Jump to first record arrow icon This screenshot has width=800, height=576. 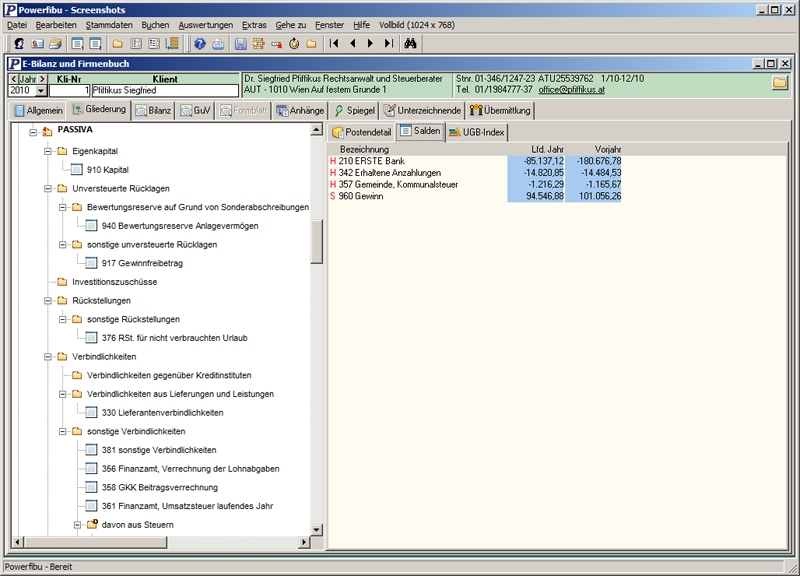click(334, 44)
